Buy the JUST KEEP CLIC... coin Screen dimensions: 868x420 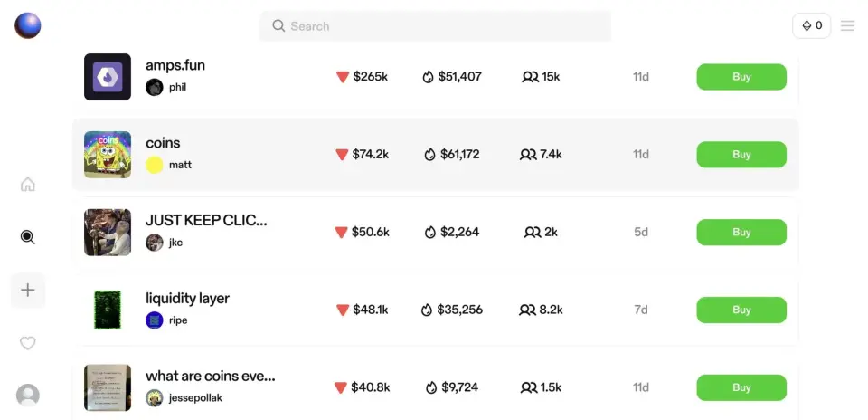point(741,233)
